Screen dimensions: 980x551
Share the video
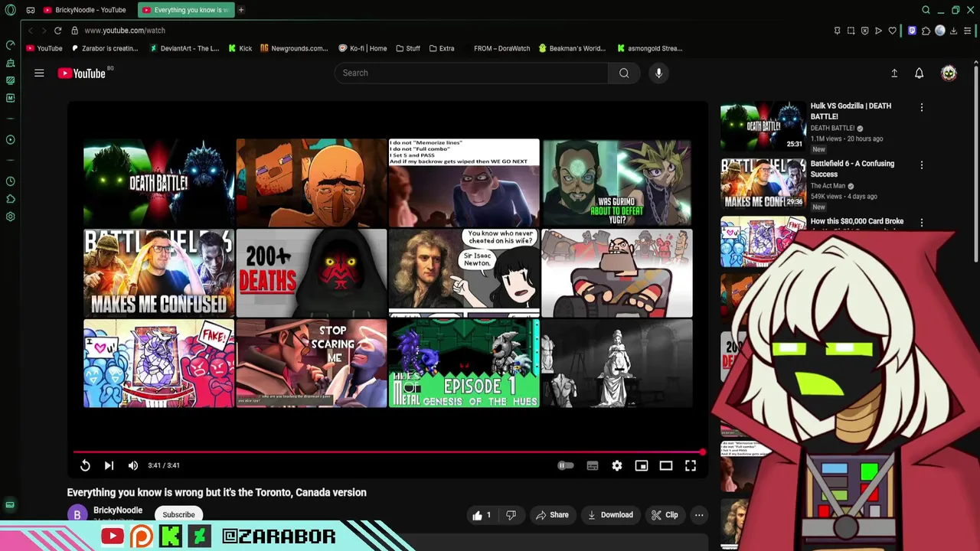552,515
